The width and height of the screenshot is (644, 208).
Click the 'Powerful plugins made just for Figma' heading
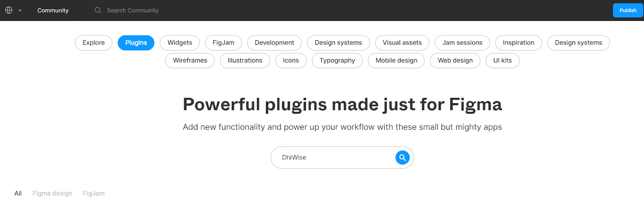pyautogui.click(x=342, y=104)
